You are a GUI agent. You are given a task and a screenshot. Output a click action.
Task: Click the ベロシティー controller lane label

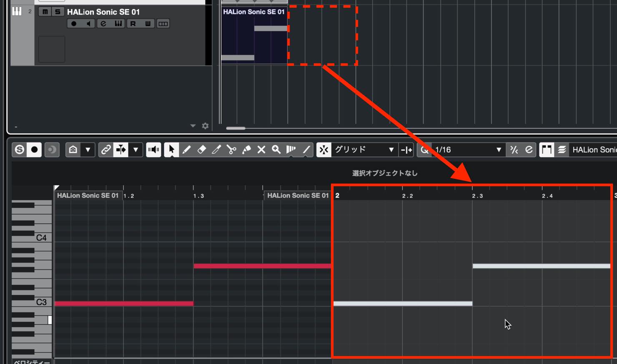click(32, 362)
